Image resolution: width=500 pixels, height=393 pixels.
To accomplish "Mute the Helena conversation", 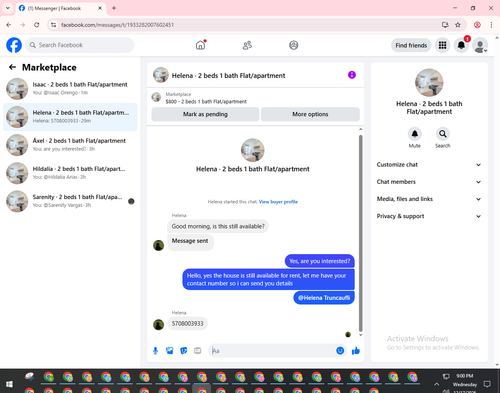I will point(415,134).
